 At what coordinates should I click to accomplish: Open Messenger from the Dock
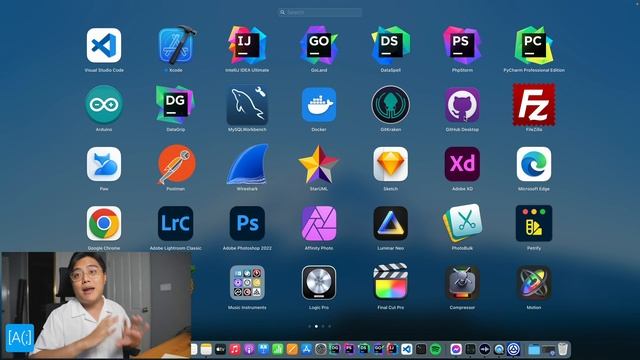point(456,349)
